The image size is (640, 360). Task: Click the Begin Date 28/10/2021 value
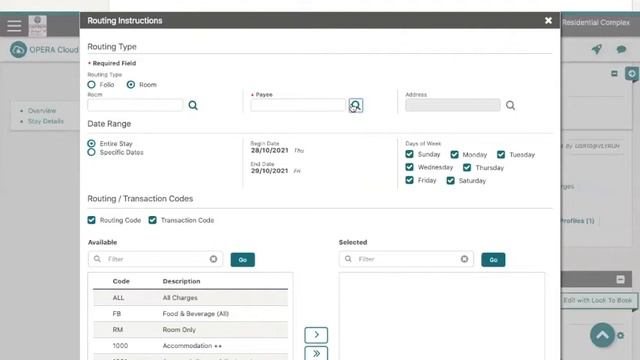269,150
